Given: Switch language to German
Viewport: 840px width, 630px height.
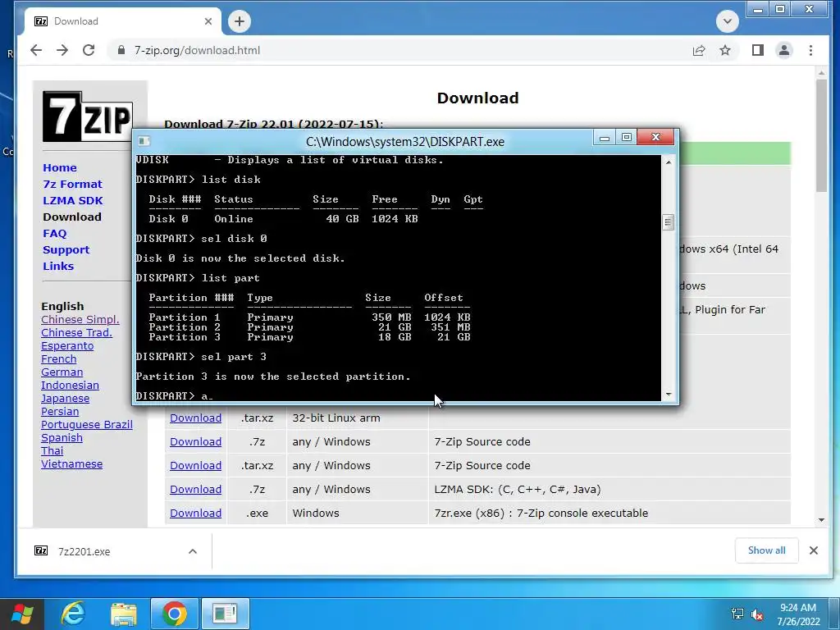Looking at the screenshot, I should (x=62, y=372).
